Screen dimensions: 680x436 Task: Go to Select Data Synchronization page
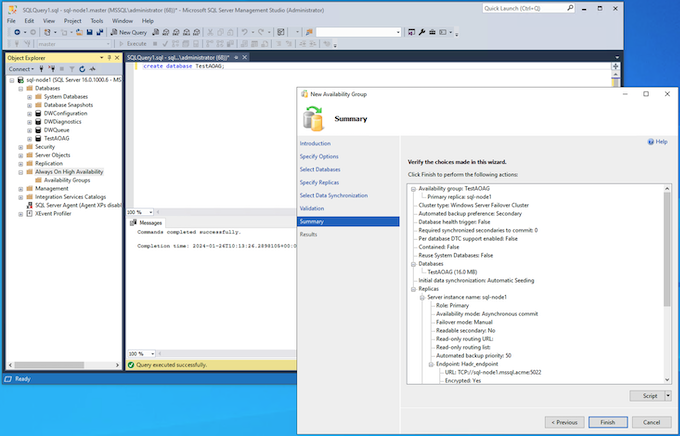(333, 196)
